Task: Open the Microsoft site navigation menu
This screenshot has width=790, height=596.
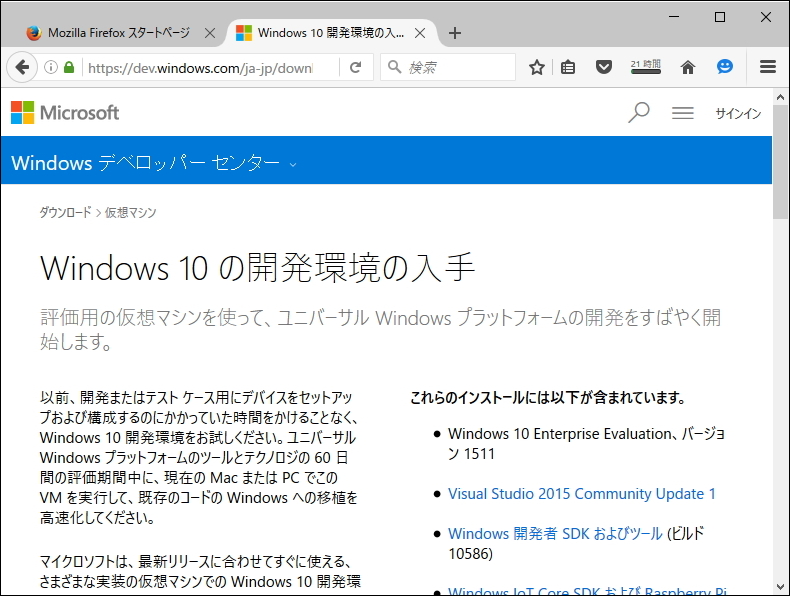Action: click(683, 113)
